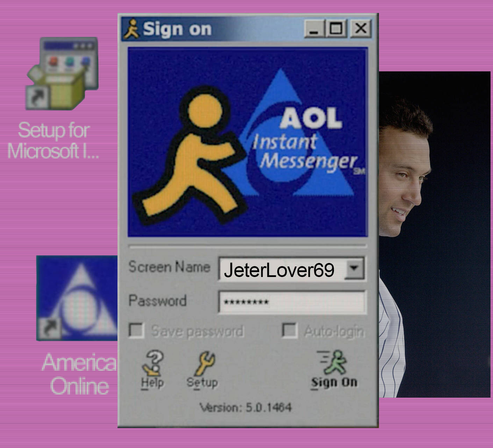
Task: Click the Sign On running man button
Action: 334,370
